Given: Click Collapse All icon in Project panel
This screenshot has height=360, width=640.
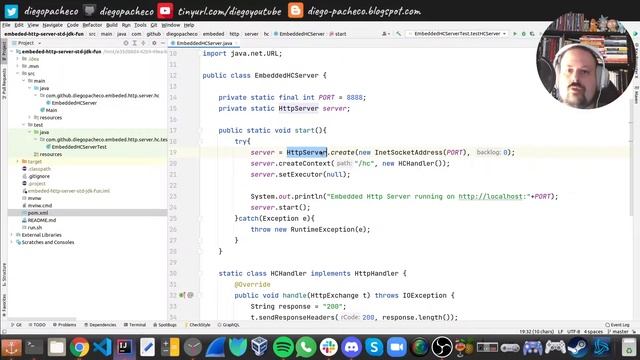Looking at the screenshot, I should 143,43.
